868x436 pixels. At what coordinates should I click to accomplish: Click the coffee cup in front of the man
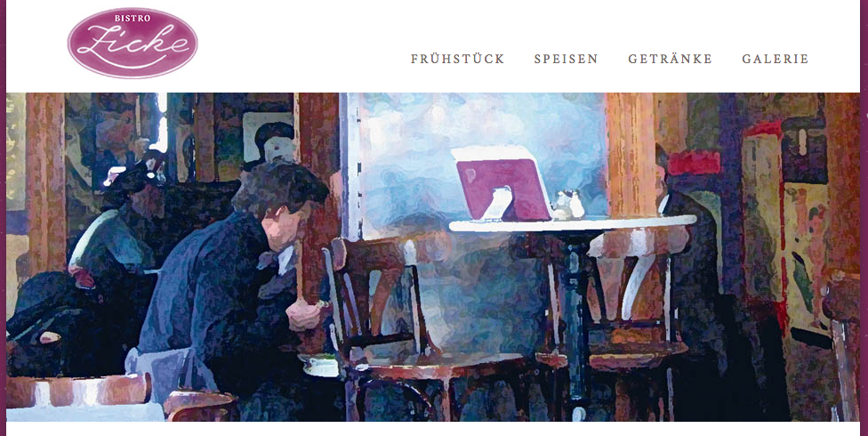[320, 365]
